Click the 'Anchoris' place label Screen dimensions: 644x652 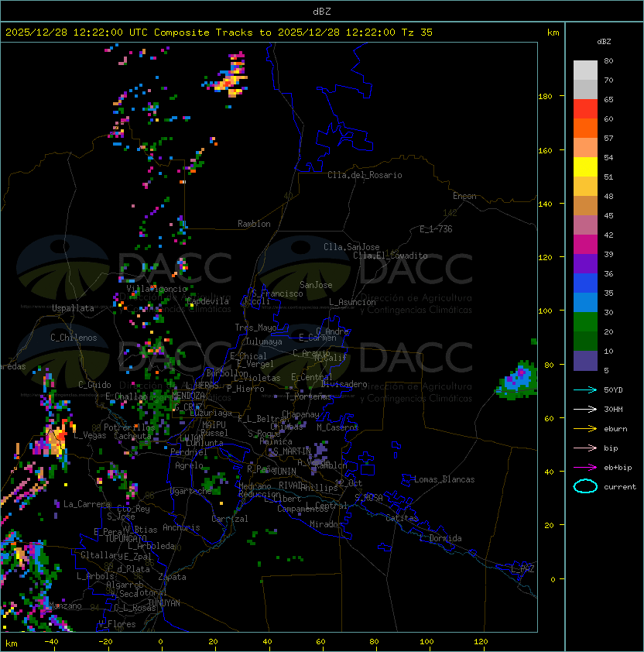click(x=181, y=527)
